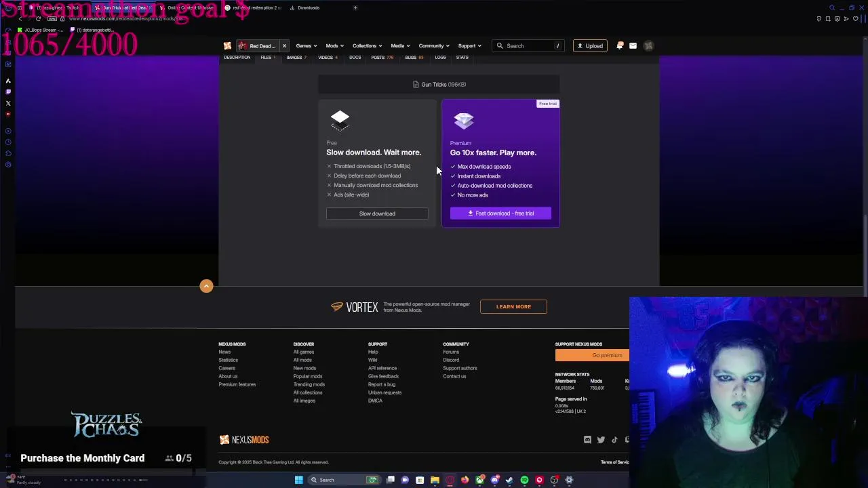Click the orange Go premium button
This screenshot has width=868, height=488.
(592, 355)
